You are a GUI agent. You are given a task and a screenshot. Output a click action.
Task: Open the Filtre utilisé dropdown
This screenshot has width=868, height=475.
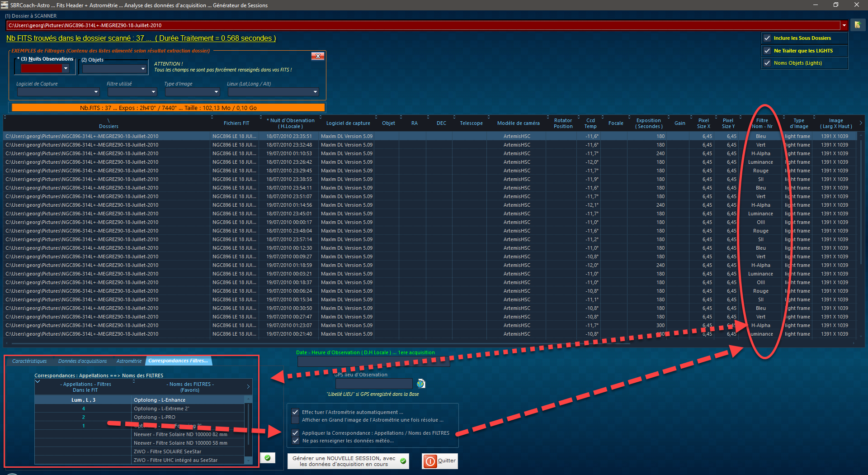(x=153, y=92)
